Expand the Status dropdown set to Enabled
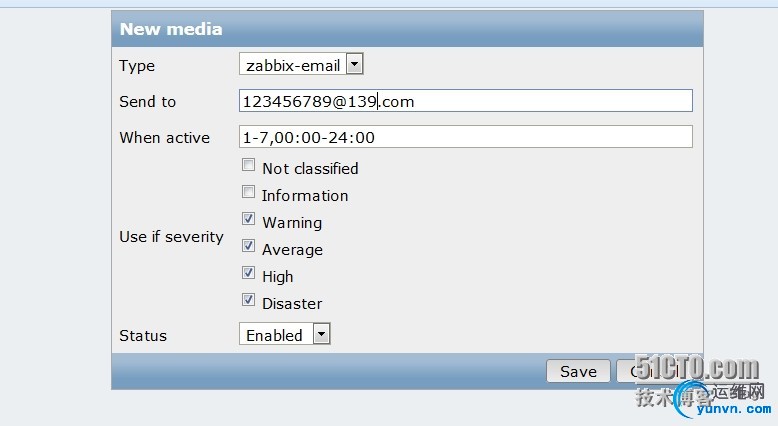 pyautogui.click(x=285, y=335)
